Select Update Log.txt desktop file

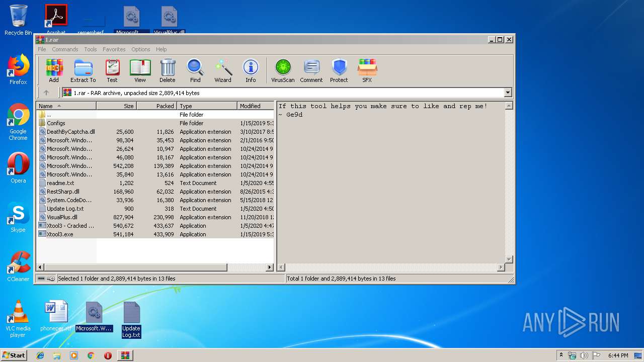(x=131, y=320)
